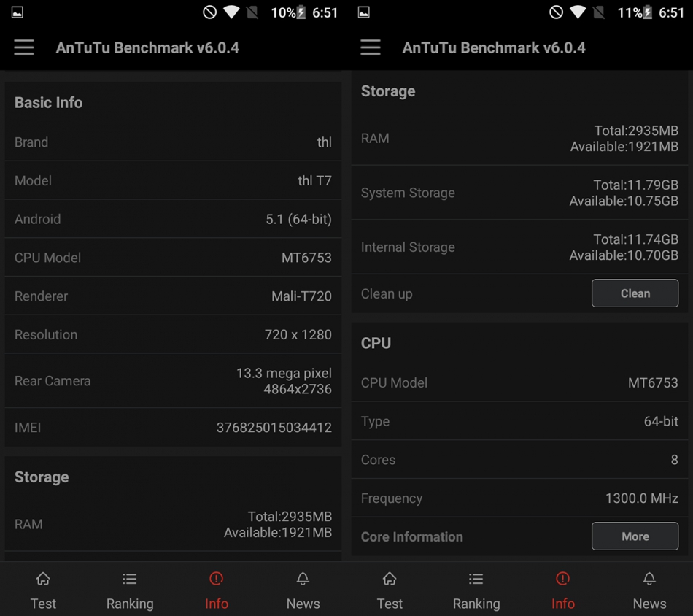Image resolution: width=693 pixels, height=616 pixels.
Task: Click the Storage heading in left screen
Action: (42, 477)
